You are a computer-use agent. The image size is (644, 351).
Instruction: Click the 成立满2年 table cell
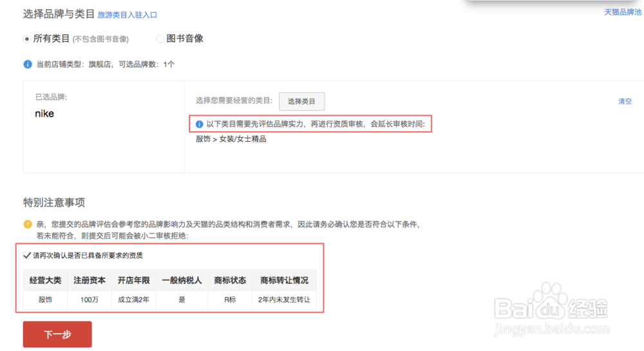[134, 299]
